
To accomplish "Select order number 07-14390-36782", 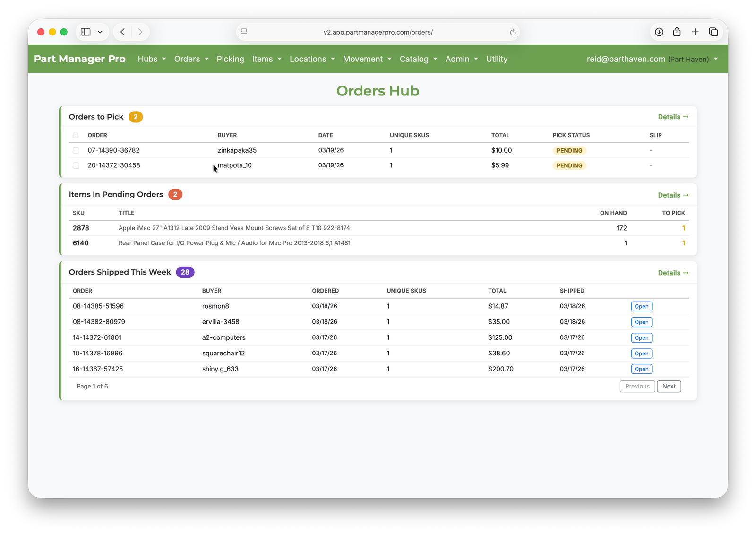I will pos(114,150).
